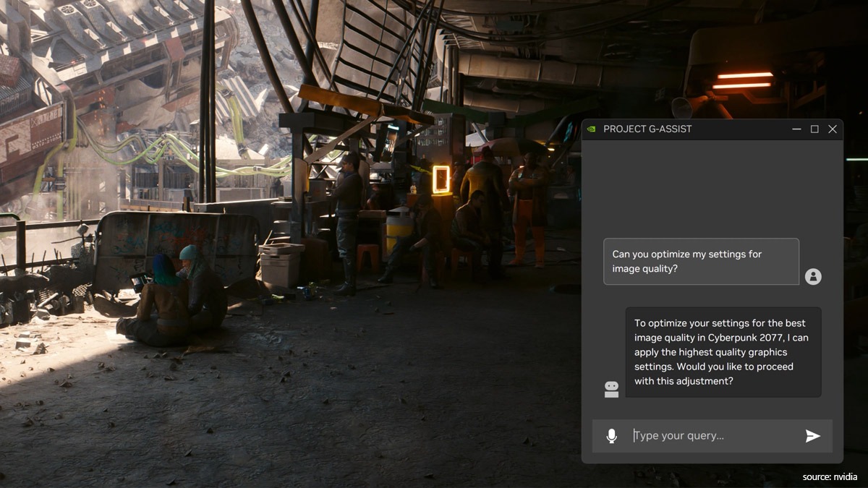Click the glowing orange neon frame sign
868x488 pixels.
(441, 179)
